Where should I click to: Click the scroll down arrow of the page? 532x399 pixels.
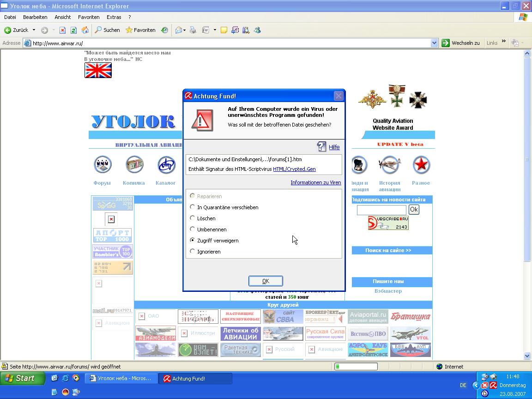click(x=527, y=356)
